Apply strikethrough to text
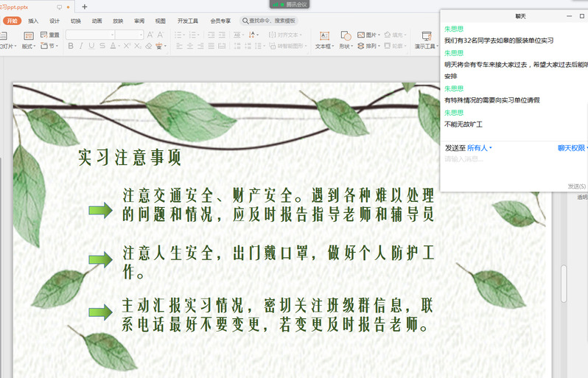588x378 pixels. click(103, 46)
